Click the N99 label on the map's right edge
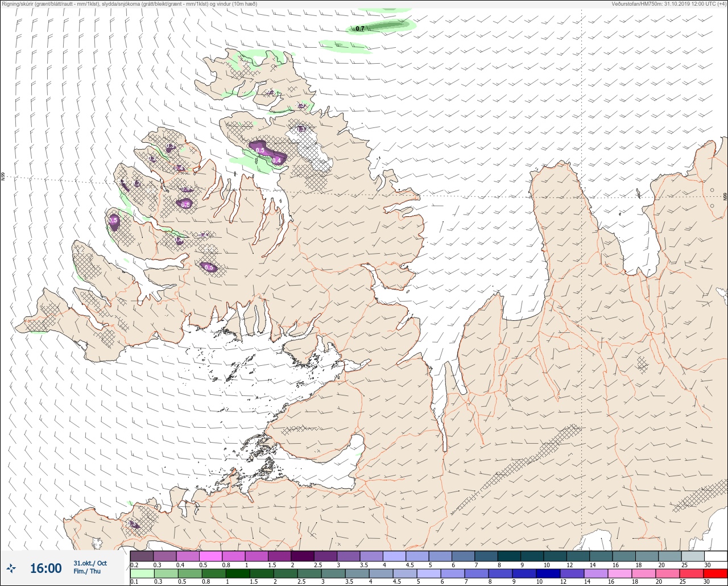 coord(725,197)
